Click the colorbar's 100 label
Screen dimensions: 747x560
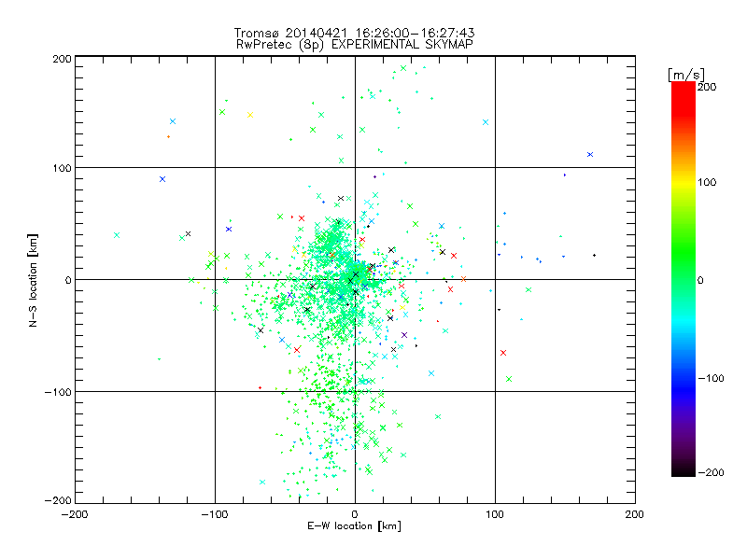[x=707, y=182]
